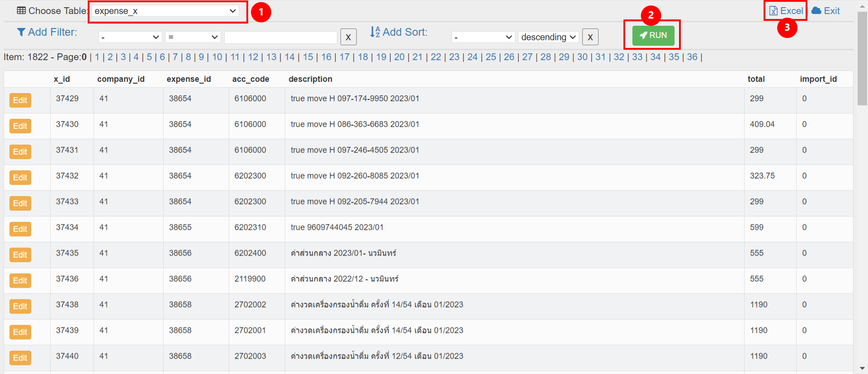Export the table using the Excel link
The image size is (868, 374).
tap(787, 11)
